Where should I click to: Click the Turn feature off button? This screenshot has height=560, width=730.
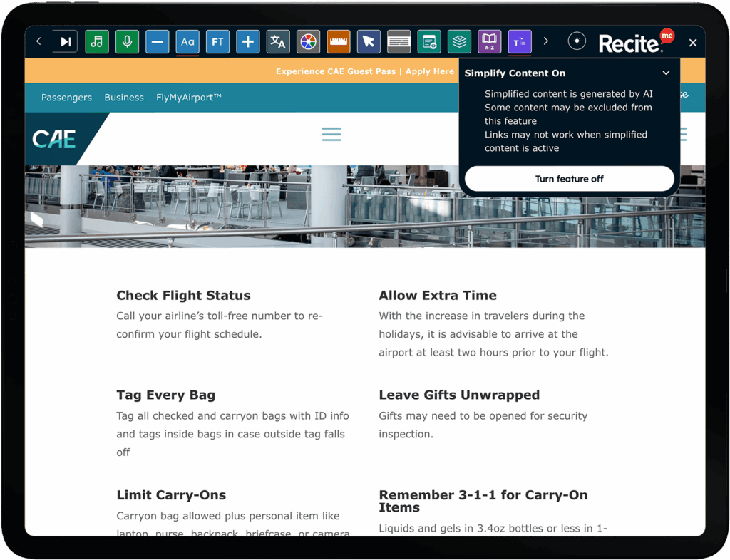tap(570, 179)
